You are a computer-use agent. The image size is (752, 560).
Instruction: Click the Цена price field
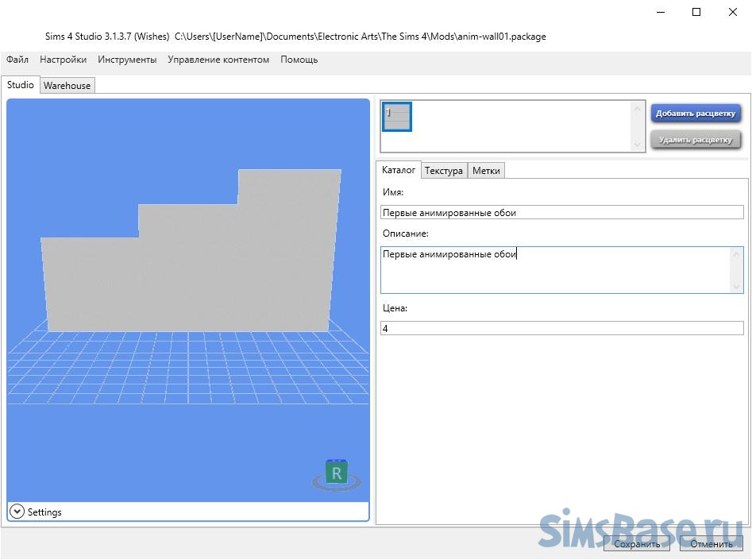click(561, 328)
